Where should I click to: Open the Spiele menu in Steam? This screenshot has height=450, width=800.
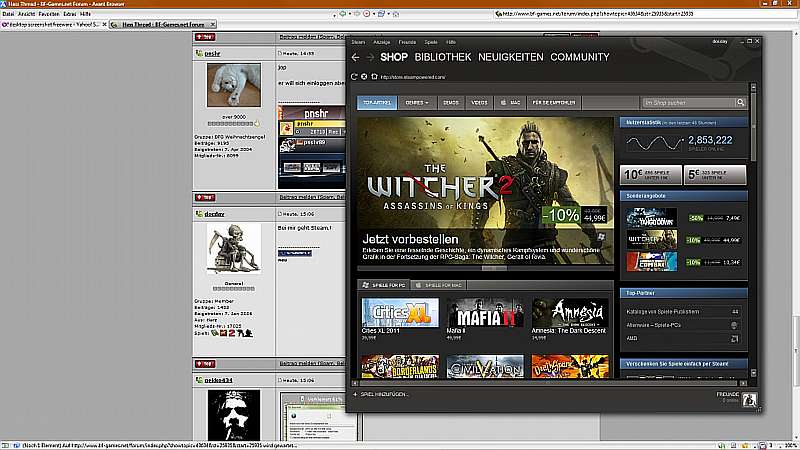click(x=431, y=42)
